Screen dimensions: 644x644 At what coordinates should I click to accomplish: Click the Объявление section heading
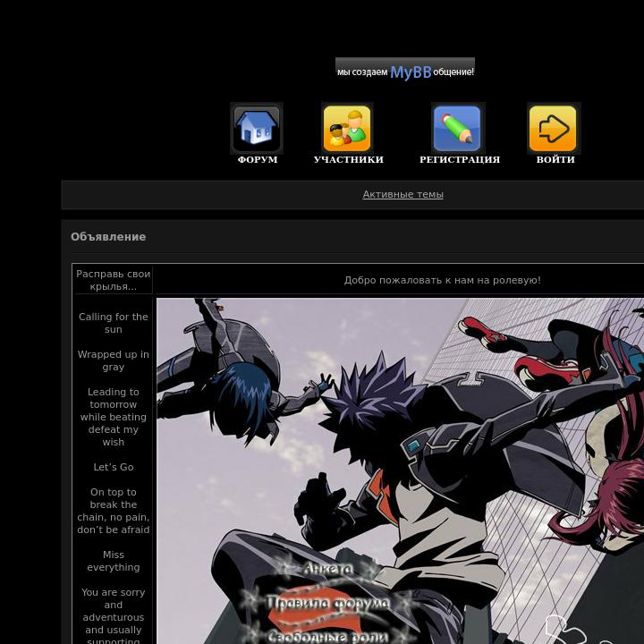tap(108, 237)
